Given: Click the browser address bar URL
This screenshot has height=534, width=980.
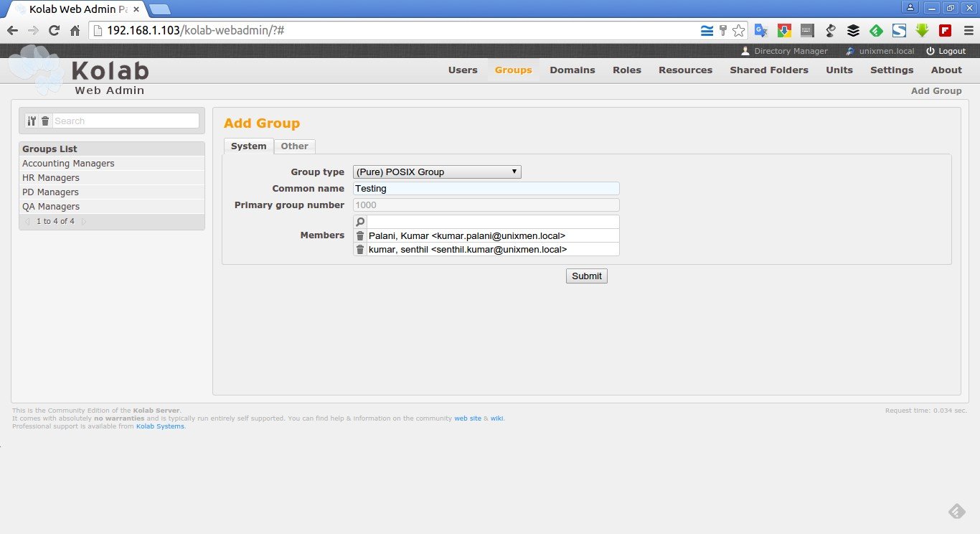Looking at the screenshot, I should point(197,31).
